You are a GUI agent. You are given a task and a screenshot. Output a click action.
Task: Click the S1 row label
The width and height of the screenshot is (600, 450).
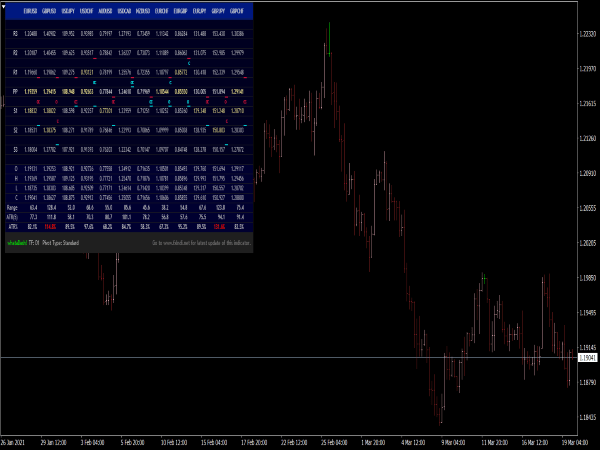[x=15, y=111]
